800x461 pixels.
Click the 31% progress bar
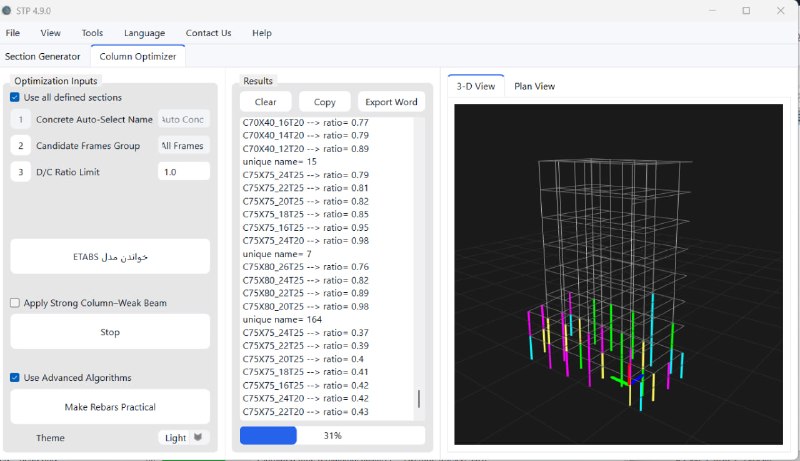(332, 436)
